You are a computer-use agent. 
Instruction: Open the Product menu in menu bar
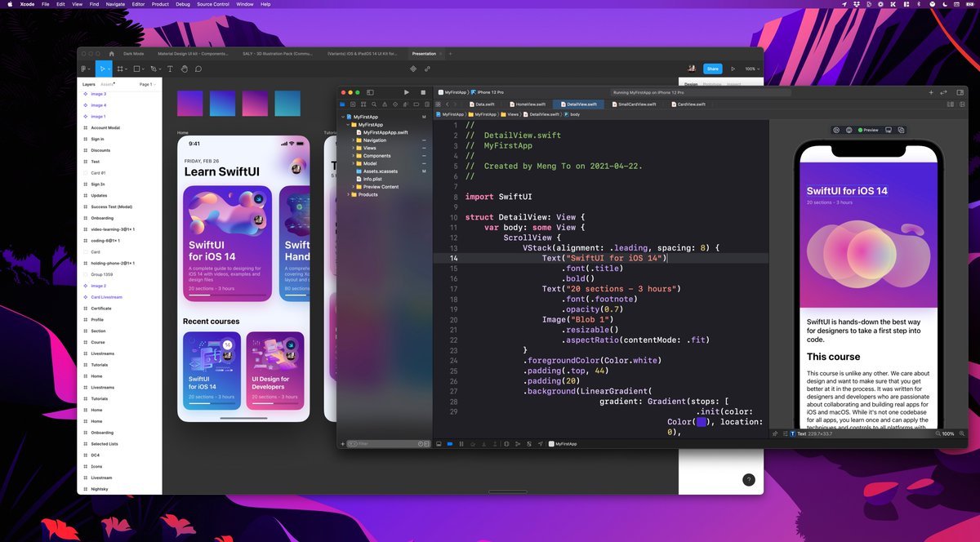point(160,4)
